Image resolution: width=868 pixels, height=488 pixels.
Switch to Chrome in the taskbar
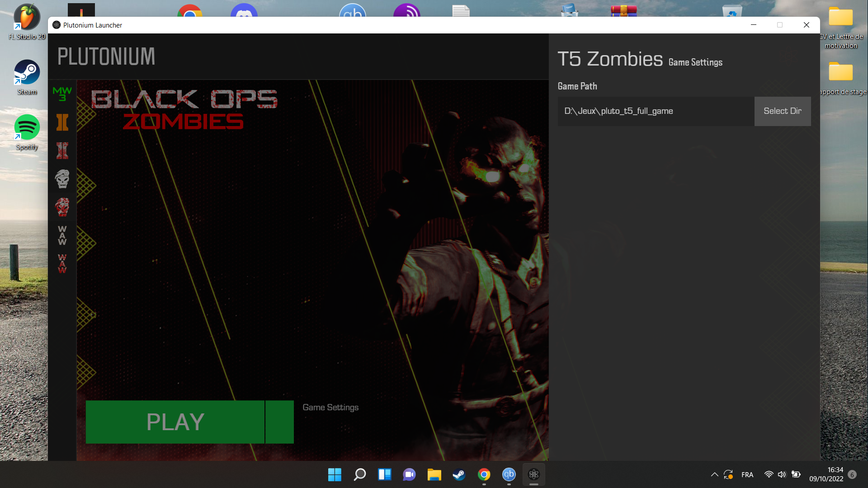point(484,474)
